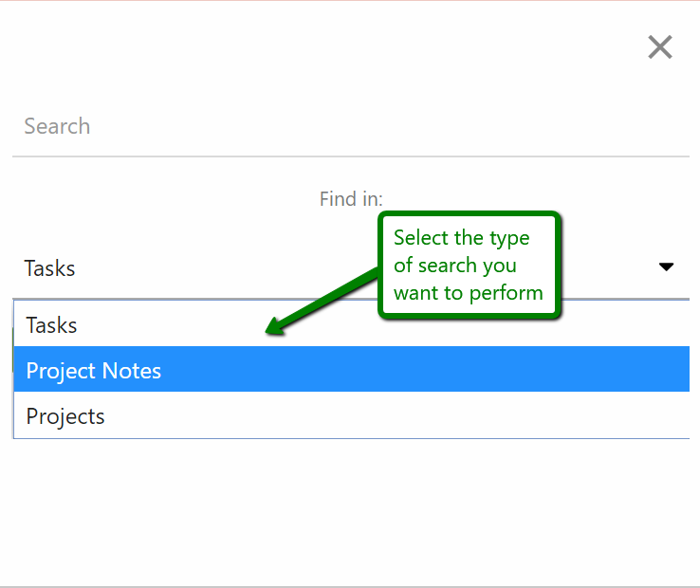Expand the Find in dropdown arrow
Screen dimensions: 700x588
pos(666,267)
